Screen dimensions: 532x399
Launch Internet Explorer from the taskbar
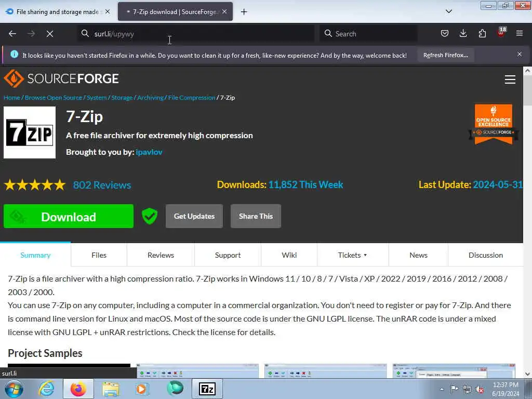46,389
